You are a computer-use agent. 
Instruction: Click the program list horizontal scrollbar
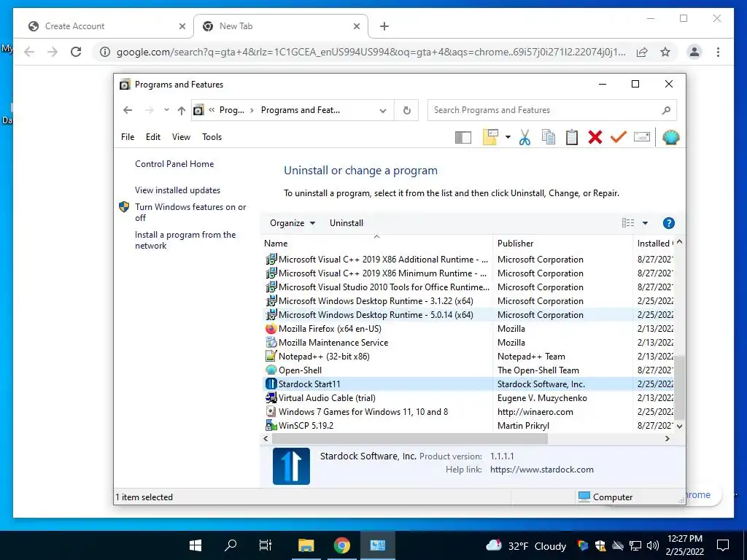click(410, 438)
